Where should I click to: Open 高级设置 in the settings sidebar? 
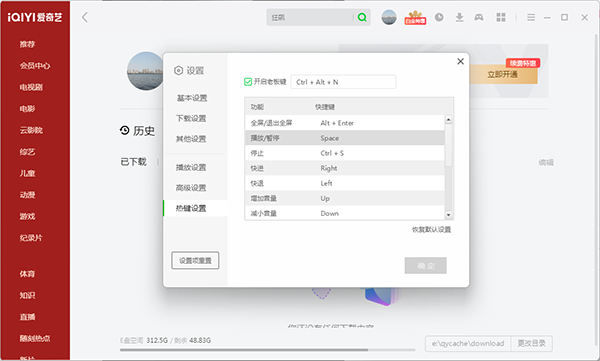191,188
